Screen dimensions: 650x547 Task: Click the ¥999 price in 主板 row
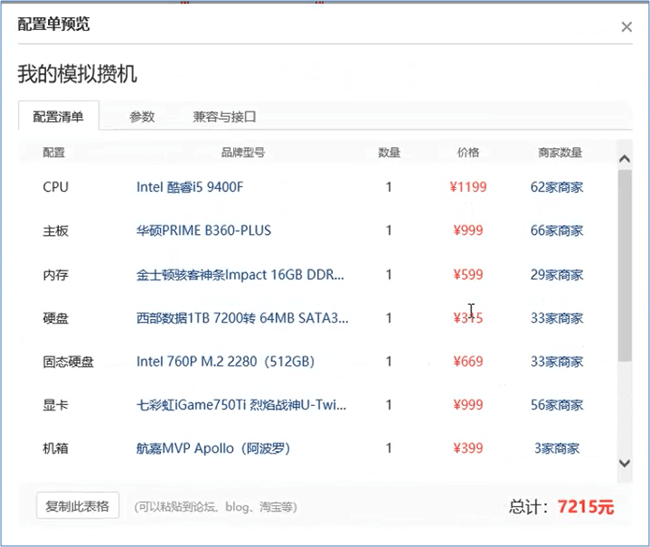[468, 230]
